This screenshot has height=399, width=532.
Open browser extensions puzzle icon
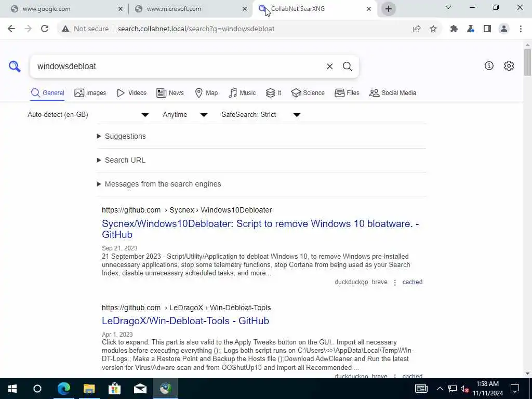pyautogui.click(x=454, y=29)
